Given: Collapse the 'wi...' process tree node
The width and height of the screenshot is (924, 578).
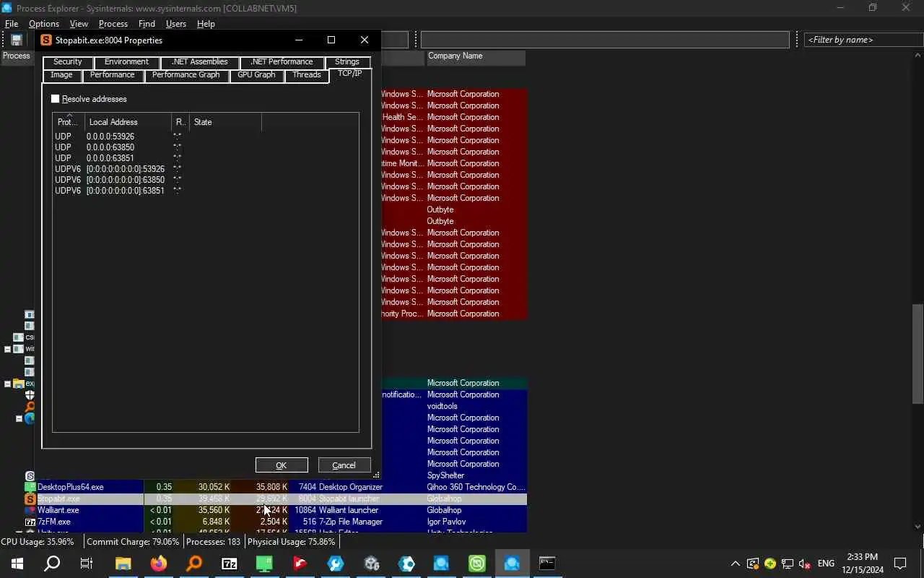Looking at the screenshot, I should click(x=8, y=349).
